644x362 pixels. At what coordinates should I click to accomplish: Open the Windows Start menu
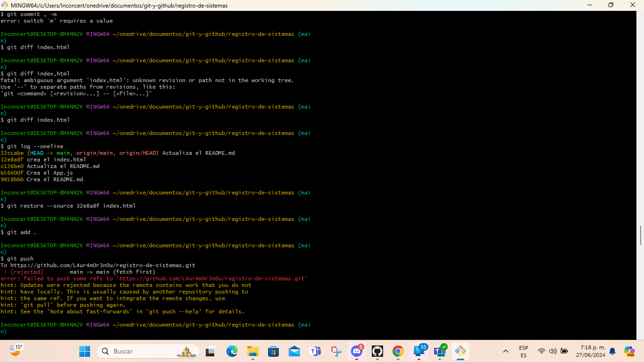(x=84, y=351)
